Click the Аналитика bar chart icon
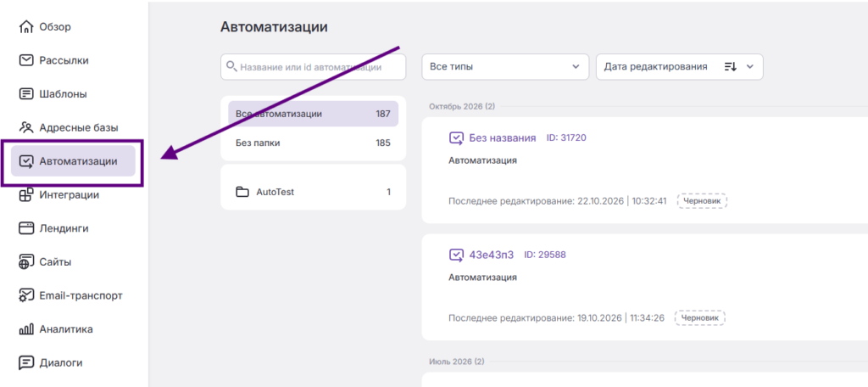This screenshot has height=387, width=868. coord(26,329)
